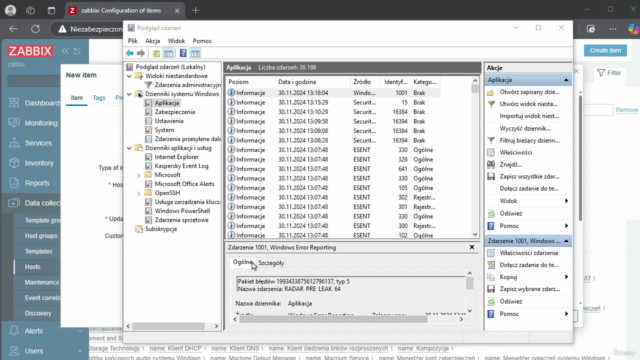This screenshot has height=360, width=640.
Task: Click Create item button in Zabbix
Action: [605, 51]
